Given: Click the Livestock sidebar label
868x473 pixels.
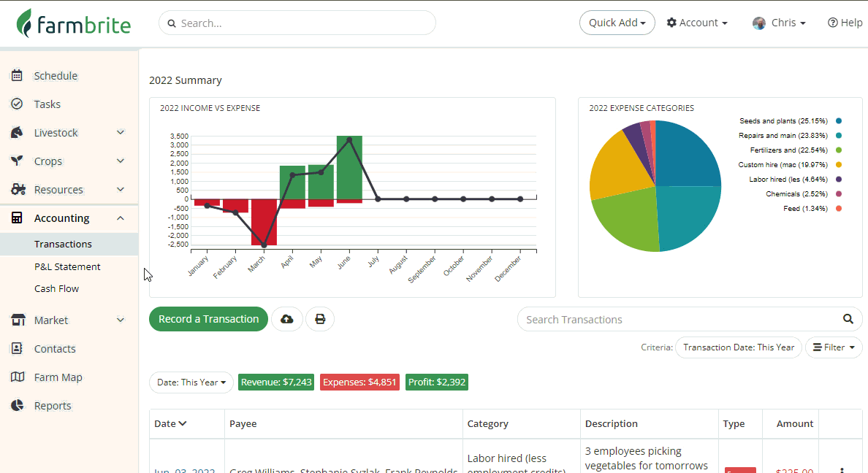Looking at the screenshot, I should pyautogui.click(x=56, y=133).
